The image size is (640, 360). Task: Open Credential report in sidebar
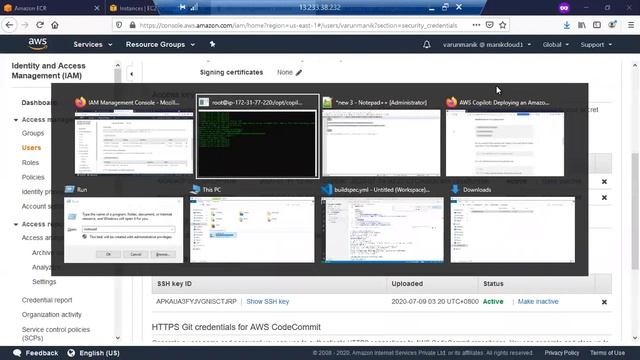[47, 300]
